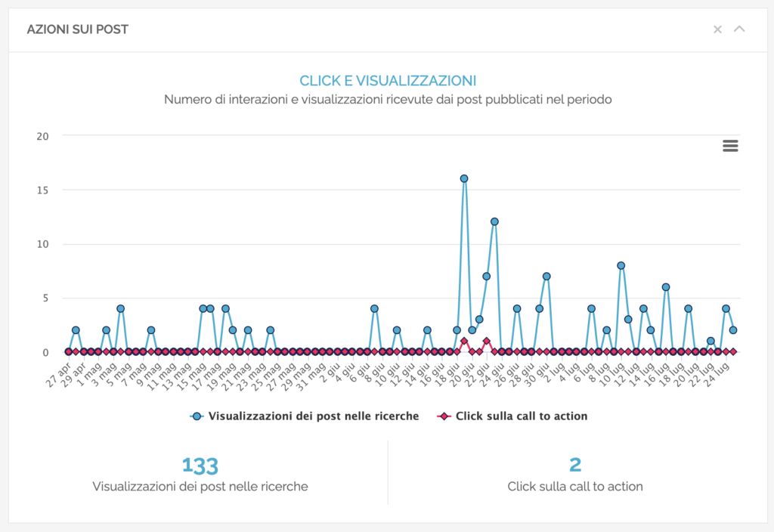Click the data point with value 12
The image size is (774, 532).
pyautogui.click(x=494, y=221)
